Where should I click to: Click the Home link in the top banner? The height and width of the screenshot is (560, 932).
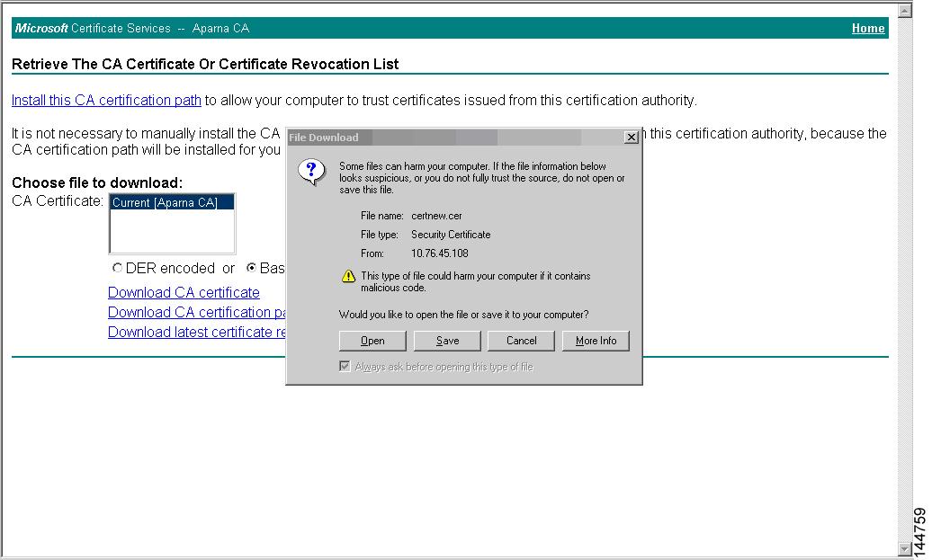coord(867,28)
